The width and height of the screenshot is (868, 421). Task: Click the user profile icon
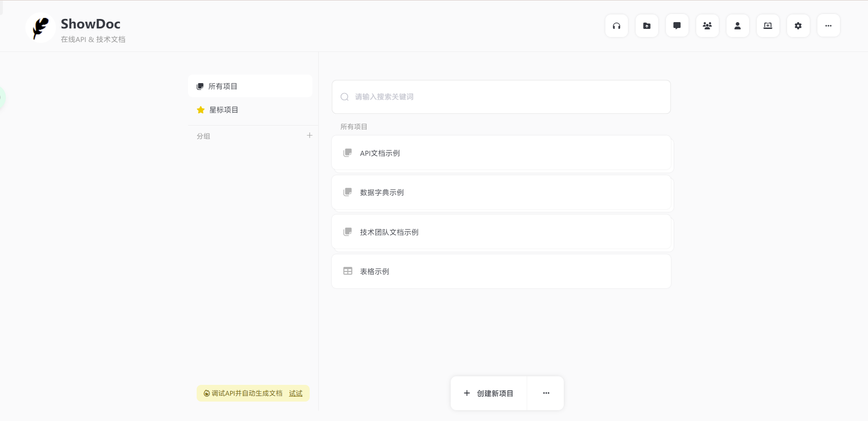pos(737,26)
